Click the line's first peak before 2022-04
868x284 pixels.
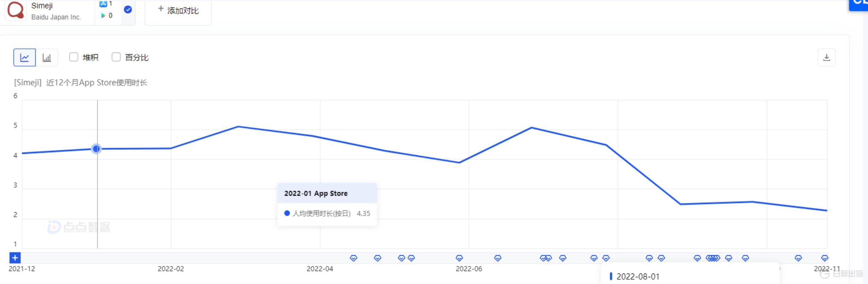[x=238, y=127]
